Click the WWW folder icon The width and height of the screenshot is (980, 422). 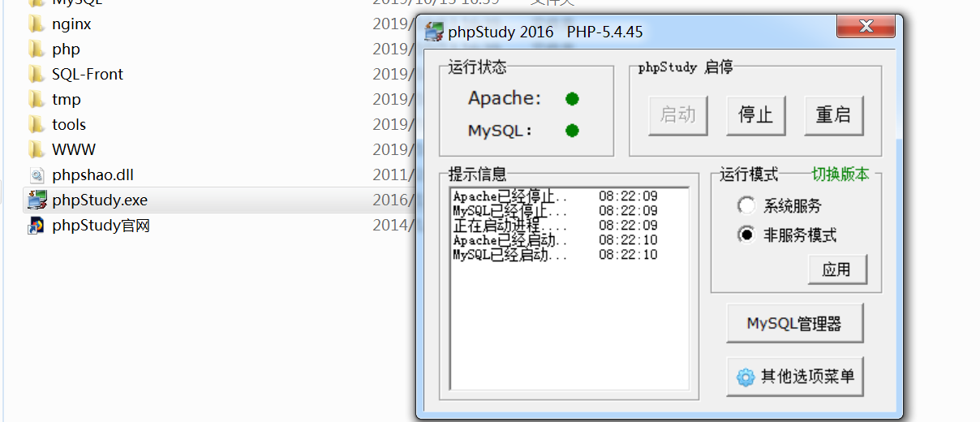coord(37,150)
